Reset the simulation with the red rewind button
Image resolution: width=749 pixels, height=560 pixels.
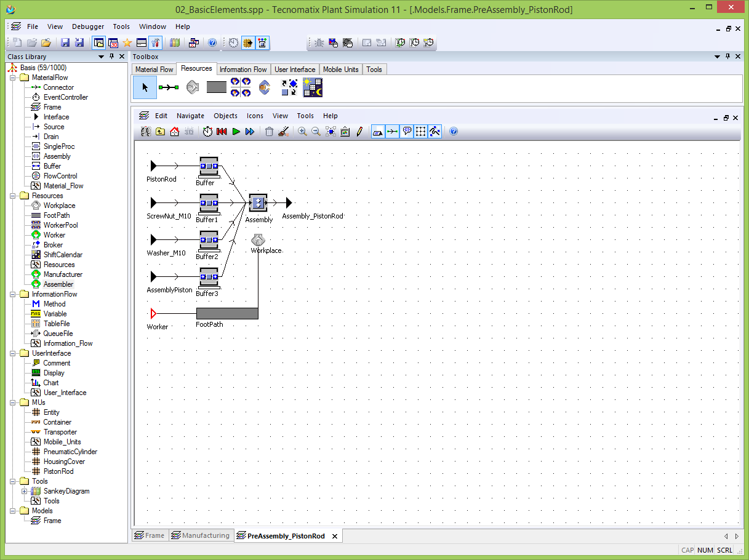pyautogui.click(x=222, y=132)
